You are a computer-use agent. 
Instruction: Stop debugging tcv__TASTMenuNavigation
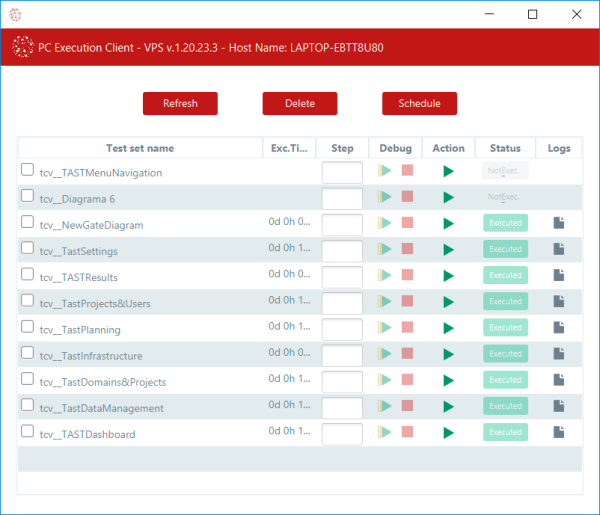tap(407, 170)
